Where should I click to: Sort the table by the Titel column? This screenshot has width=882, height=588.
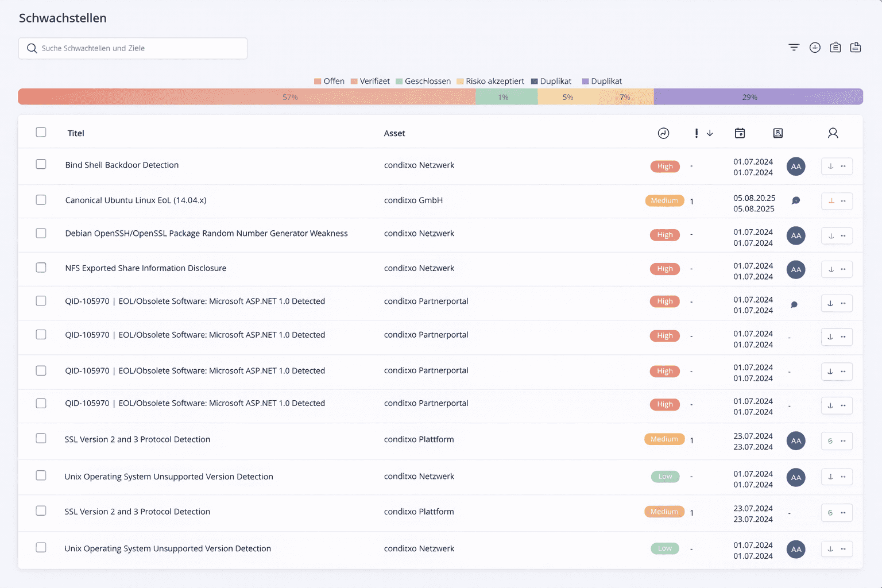click(75, 133)
